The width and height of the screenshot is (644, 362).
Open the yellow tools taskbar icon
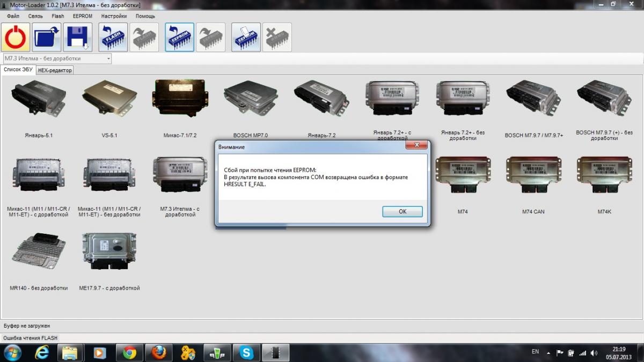coord(188,352)
